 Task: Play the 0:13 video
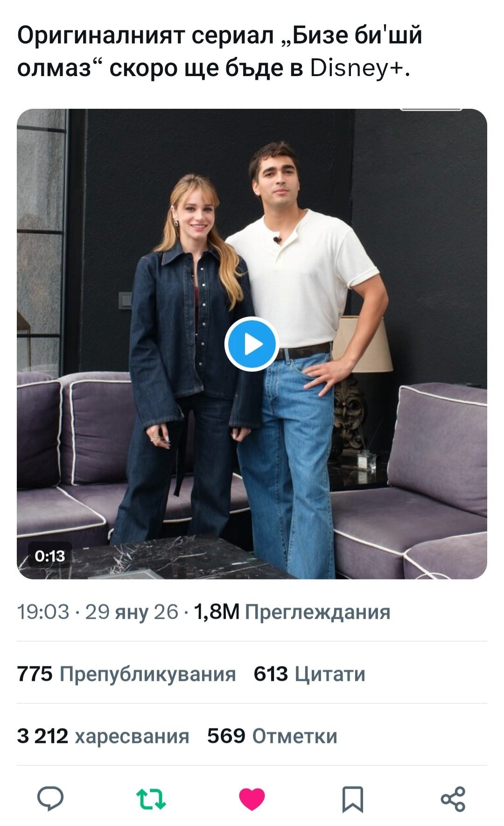click(x=252, y=344)
